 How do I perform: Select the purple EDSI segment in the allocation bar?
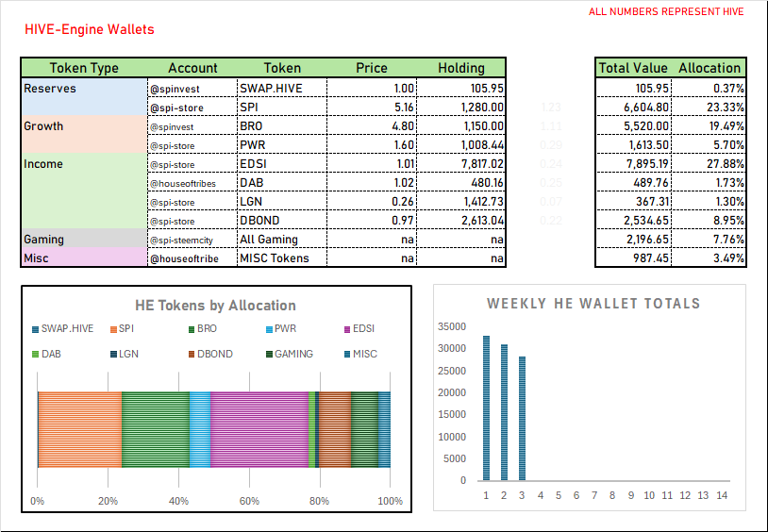(259, 429)
